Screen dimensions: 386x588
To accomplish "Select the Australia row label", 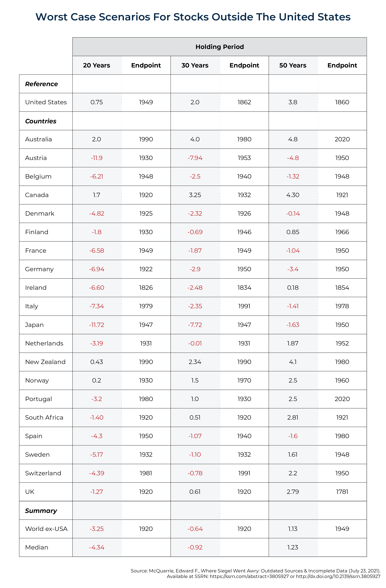I will pos(39,139).
